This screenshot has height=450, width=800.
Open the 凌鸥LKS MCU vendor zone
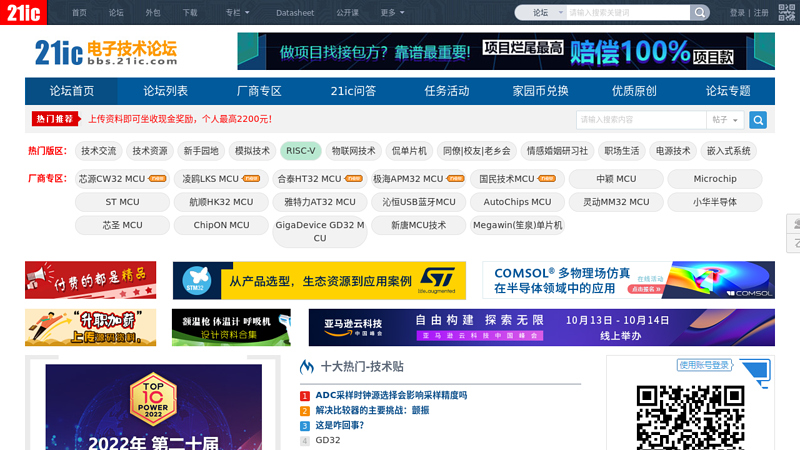point(221,179)
